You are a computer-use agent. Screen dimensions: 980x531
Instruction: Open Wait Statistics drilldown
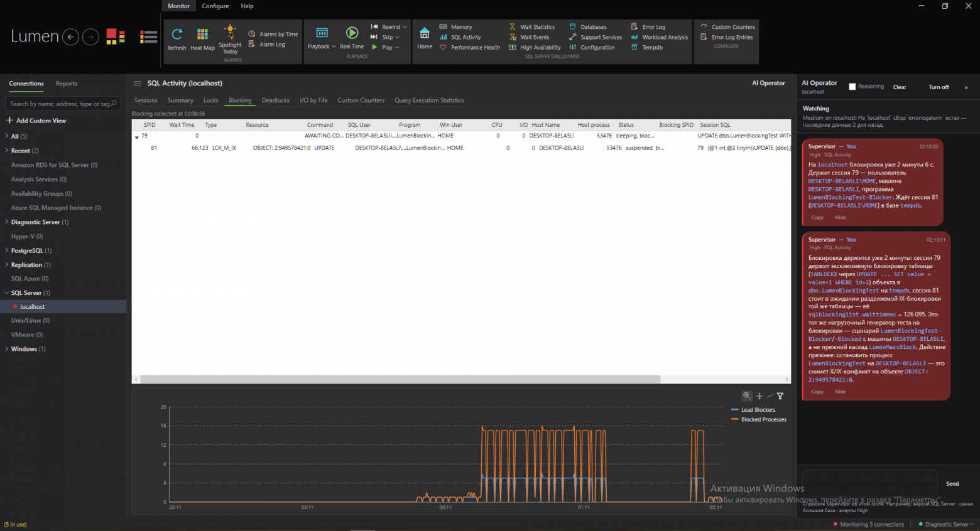[x=532, y=27]
